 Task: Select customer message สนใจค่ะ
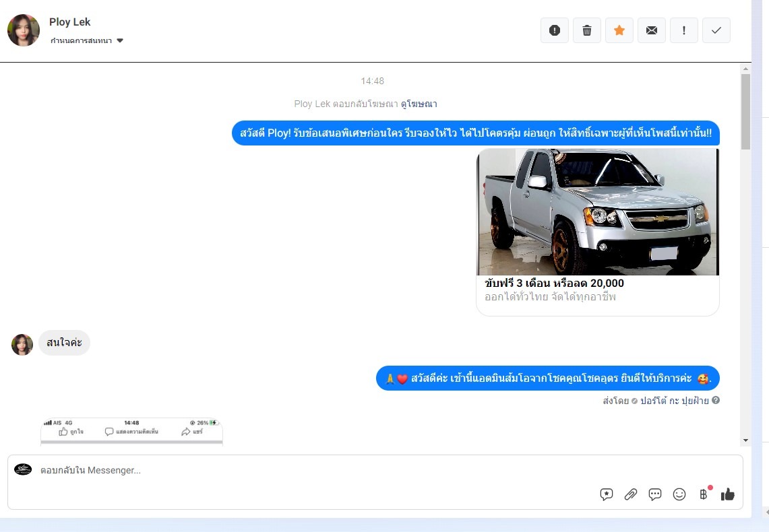pos(64,342)
